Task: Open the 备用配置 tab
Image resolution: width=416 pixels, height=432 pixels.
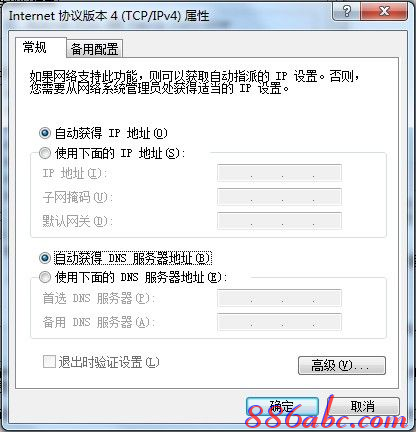Action: 94,49
